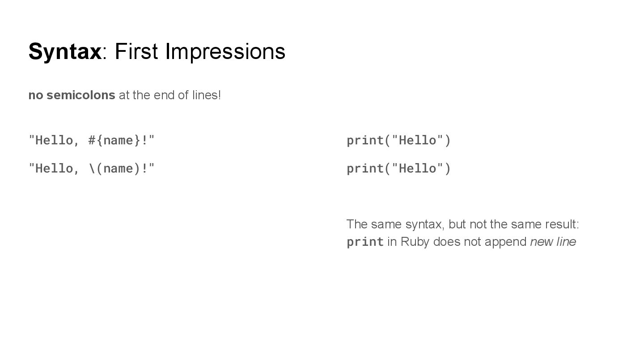Click the print statement beside the #{name} string
Viewport: 644px width, 362px height.
[398, 140]
